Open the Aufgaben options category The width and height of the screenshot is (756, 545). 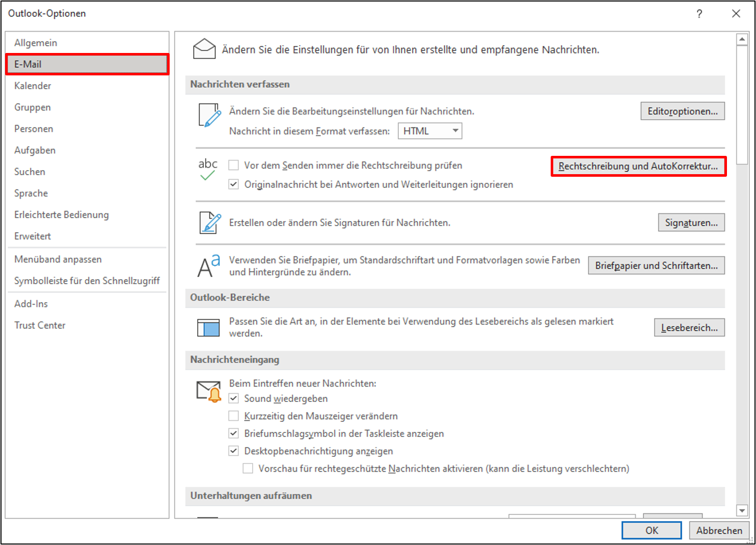87,150
